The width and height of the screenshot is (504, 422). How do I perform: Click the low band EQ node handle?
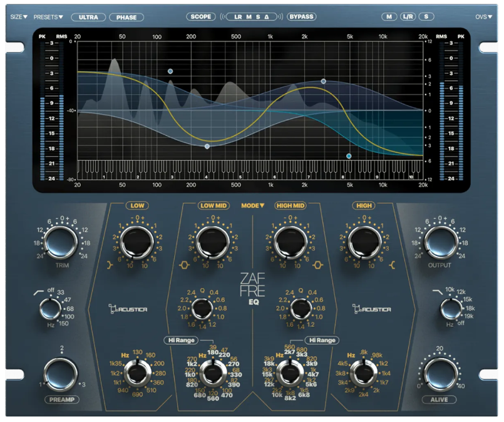[x=170, y=71]
